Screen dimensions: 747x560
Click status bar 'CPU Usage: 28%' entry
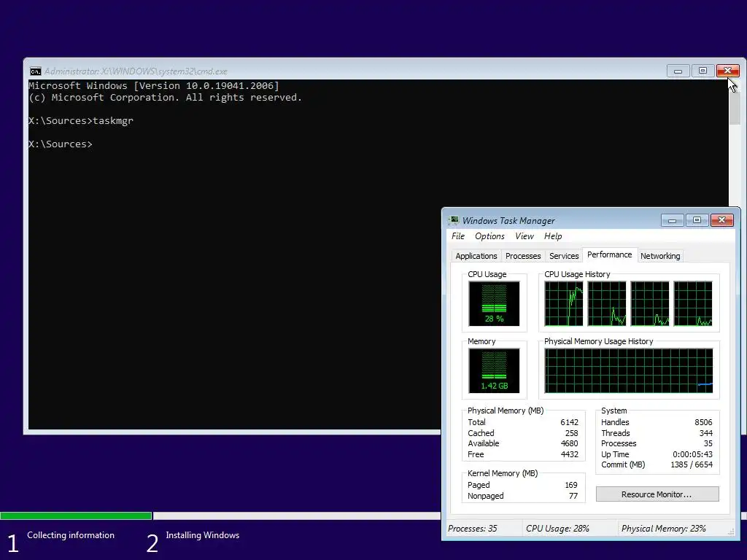click(x=557, y=529)
